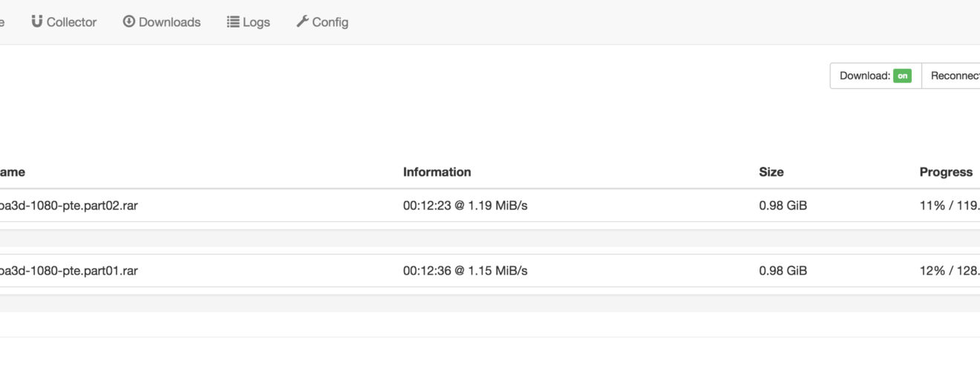Open the Logs tab label
The image size is (980, 386).
(x=256, y=22)
